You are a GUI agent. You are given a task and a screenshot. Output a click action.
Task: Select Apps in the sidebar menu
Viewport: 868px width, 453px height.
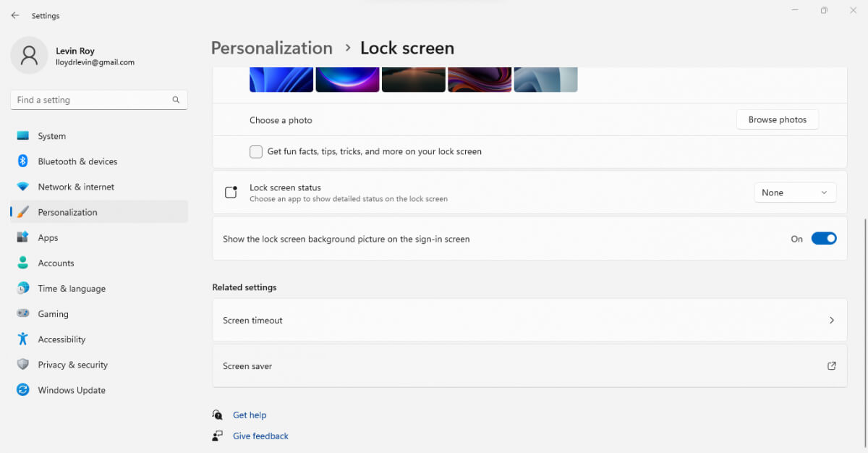tap(48, 238)
